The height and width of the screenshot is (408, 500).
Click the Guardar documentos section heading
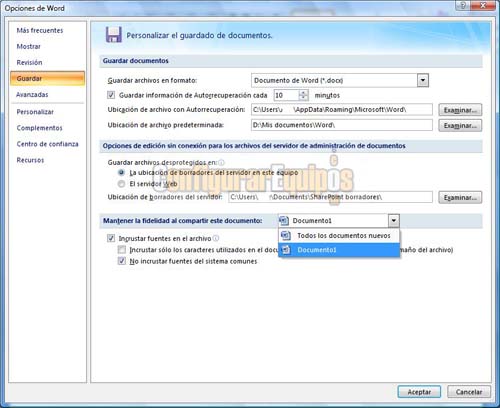pos(136,61)
